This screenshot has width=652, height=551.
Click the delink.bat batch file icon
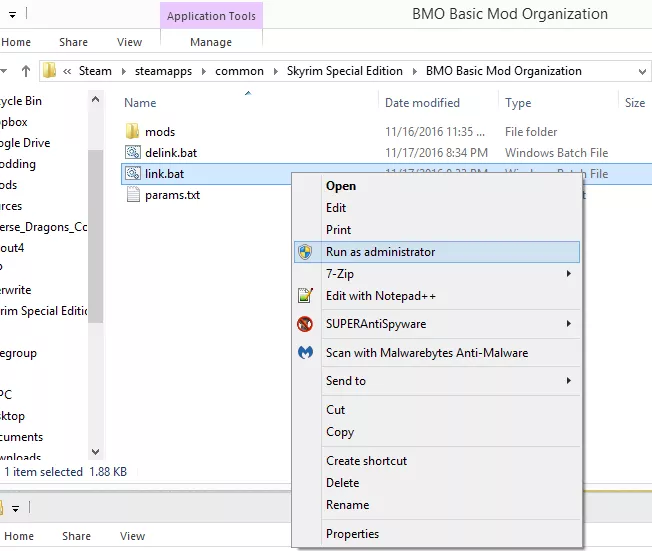(133, 153)
